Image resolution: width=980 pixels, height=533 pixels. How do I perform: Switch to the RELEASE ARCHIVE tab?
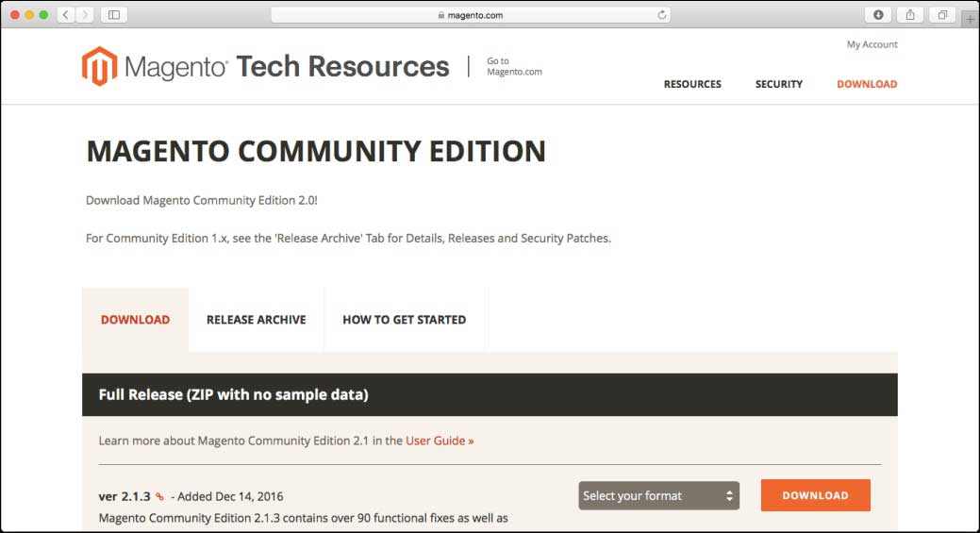click(x=257, y=319)
